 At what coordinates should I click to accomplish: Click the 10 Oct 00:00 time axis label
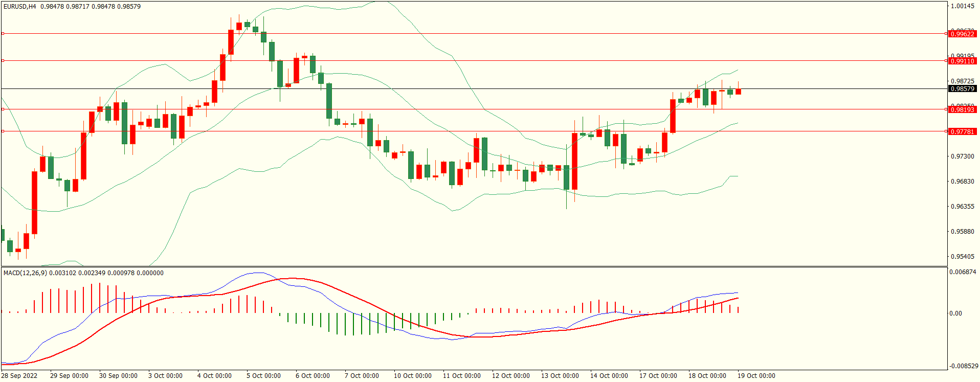[x=412, y=375]
